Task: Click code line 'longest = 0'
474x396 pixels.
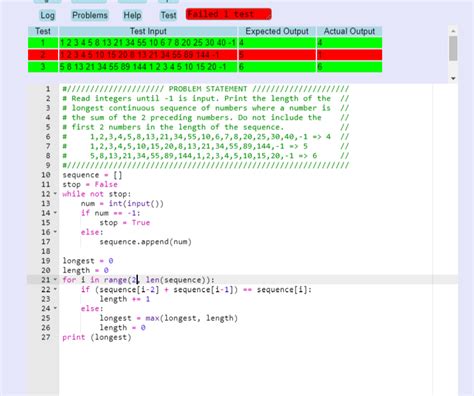Action: pos(88,260)
